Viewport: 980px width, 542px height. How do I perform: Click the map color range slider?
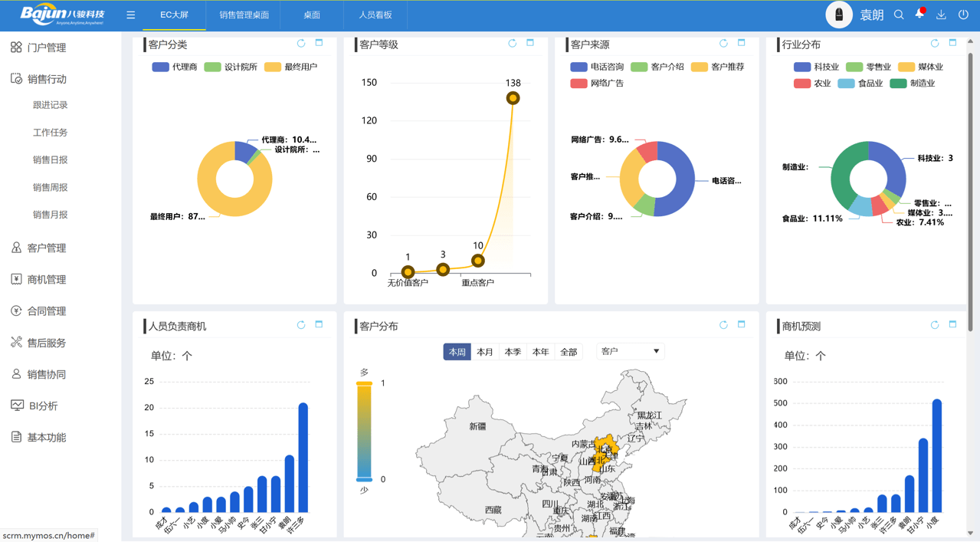click(364, 432)
